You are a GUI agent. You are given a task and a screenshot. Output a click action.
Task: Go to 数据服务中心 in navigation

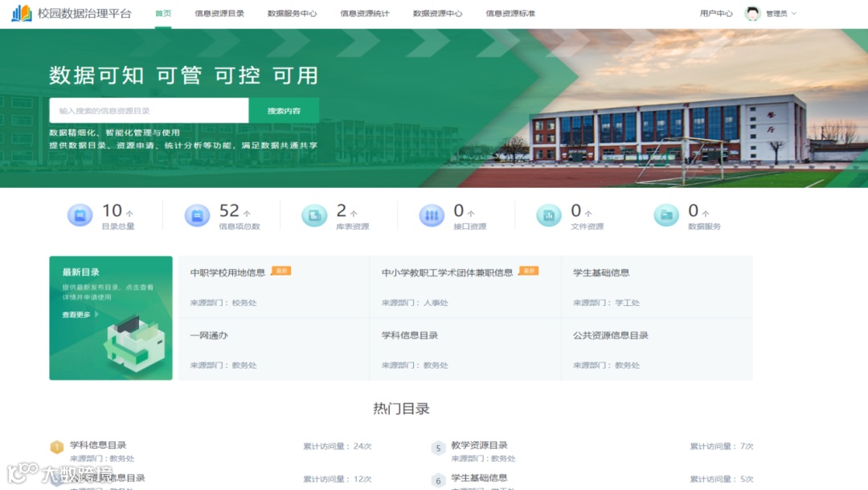tap(292, 14)
